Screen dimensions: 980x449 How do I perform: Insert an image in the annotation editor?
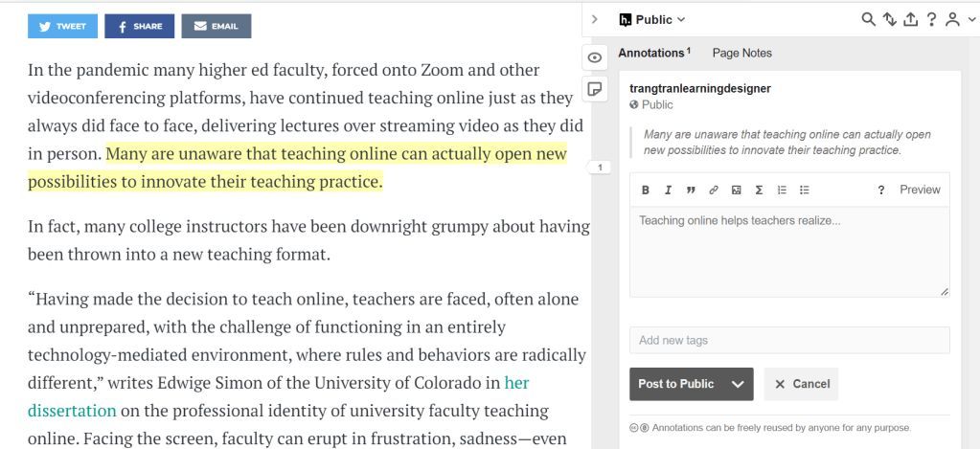coord(736,190)
